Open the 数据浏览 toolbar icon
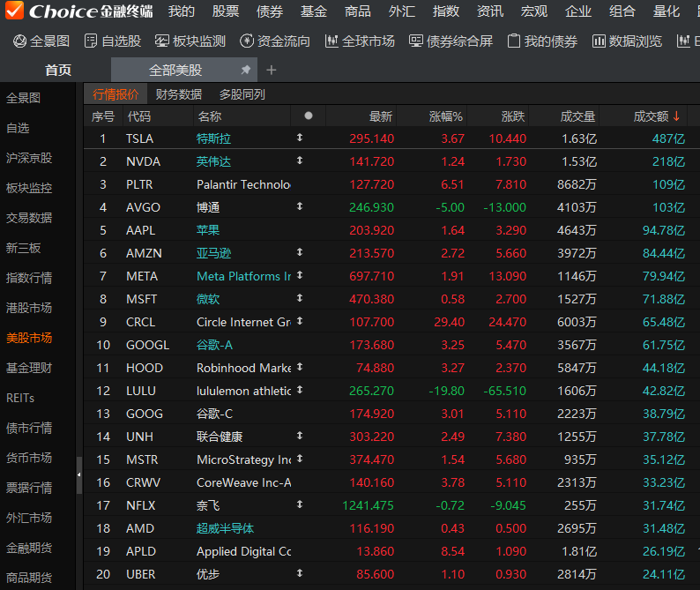The width and height of the screenshot is (700, 590). [x=599, y=41]
